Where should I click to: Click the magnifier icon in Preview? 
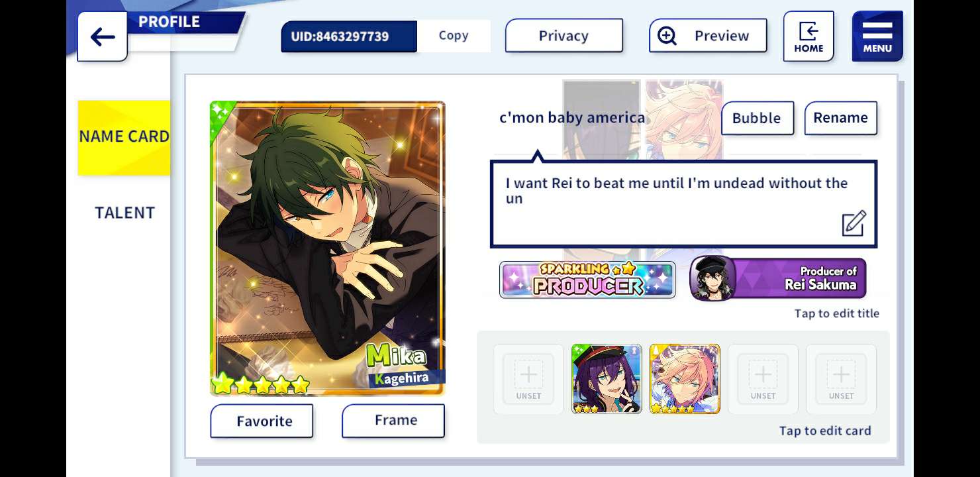click(x=667, y=36)
